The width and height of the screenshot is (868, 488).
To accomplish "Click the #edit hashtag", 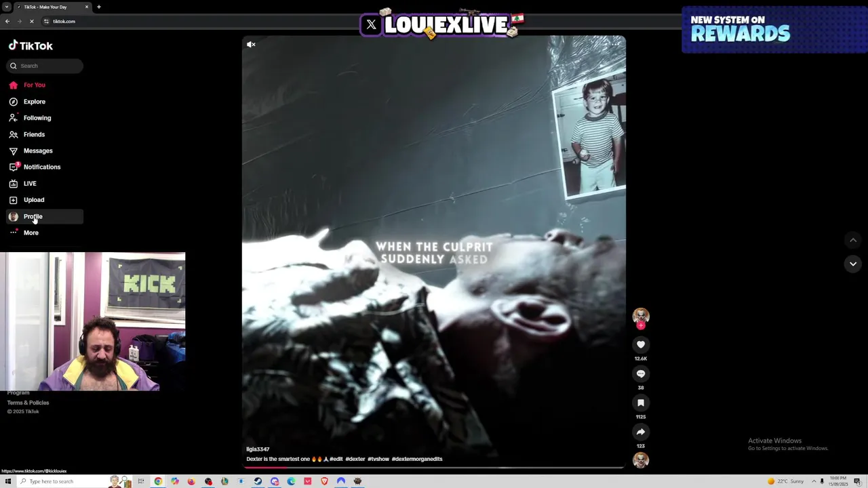I will tap(336, 459).
